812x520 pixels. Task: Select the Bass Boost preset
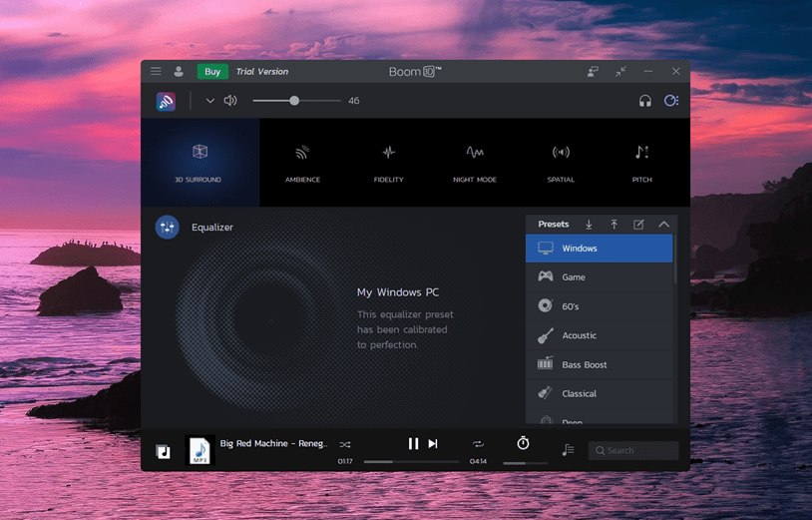coord(600,364)
